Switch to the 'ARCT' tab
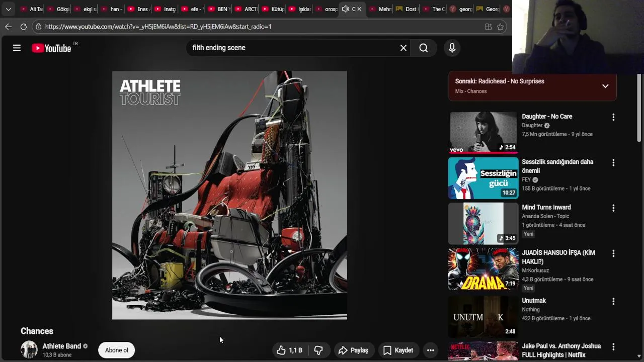 coord(246,9)
